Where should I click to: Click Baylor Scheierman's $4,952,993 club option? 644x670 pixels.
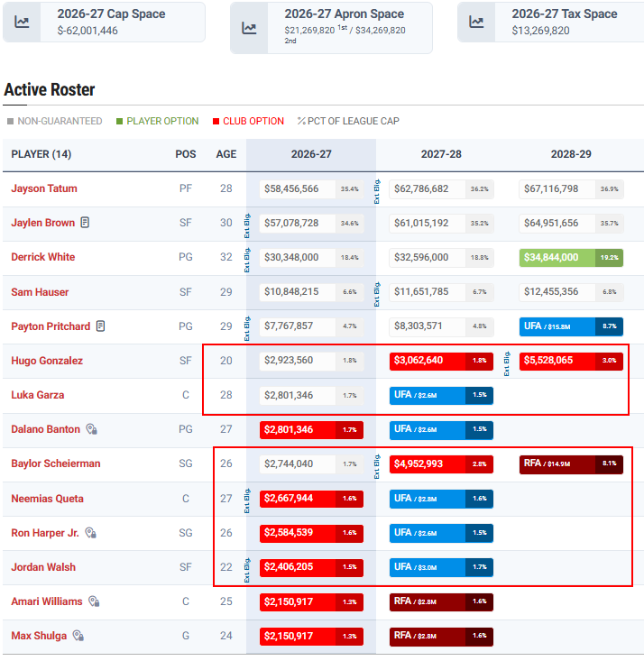tap(441, 464)
